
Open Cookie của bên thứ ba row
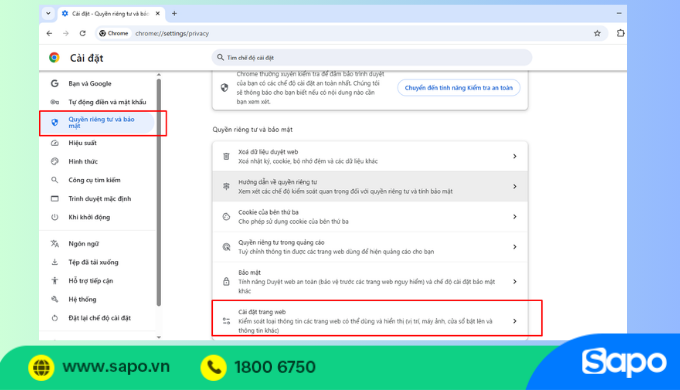coord(370,216)
